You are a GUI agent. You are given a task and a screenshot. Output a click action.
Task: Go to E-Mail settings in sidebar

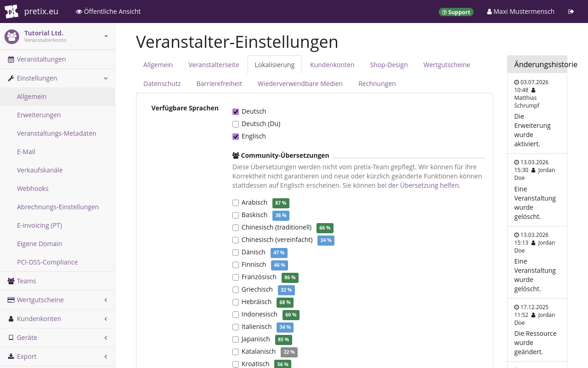click(57, 152)
